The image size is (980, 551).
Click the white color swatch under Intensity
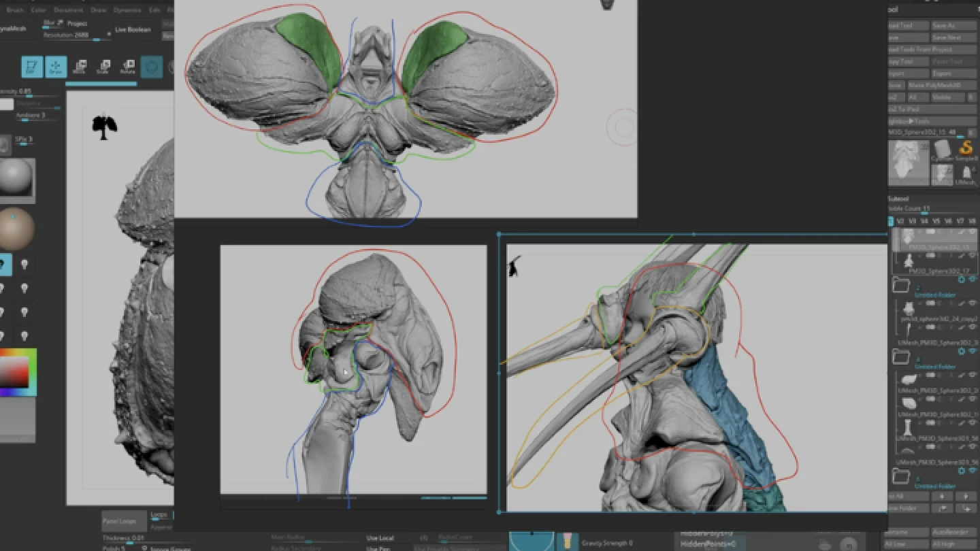(x=6, y=104)
